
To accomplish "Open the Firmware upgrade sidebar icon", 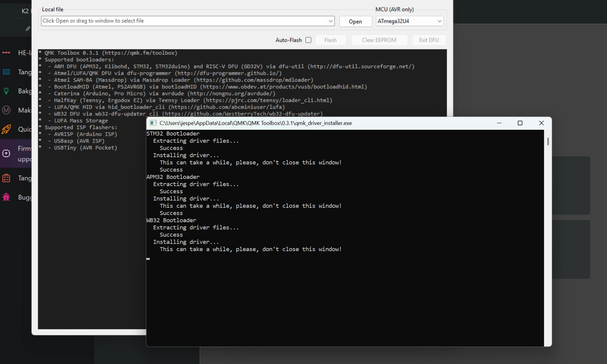I will tap(6, 154).
